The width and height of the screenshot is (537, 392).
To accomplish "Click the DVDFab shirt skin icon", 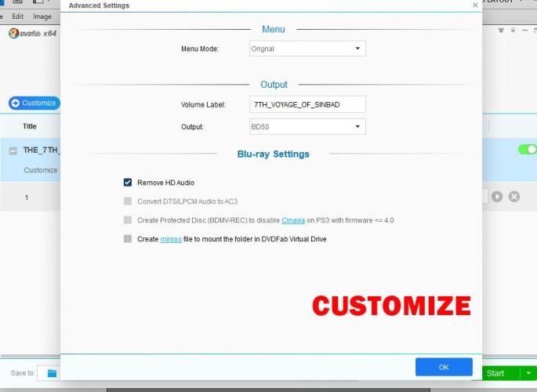I will click(x=501, y=30).
